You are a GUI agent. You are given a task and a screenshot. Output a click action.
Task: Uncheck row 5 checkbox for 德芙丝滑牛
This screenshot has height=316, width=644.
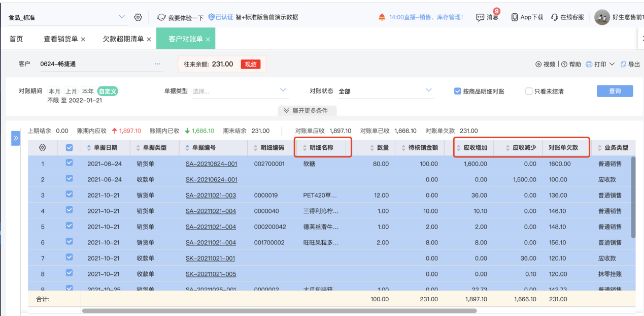coord(70,226)
